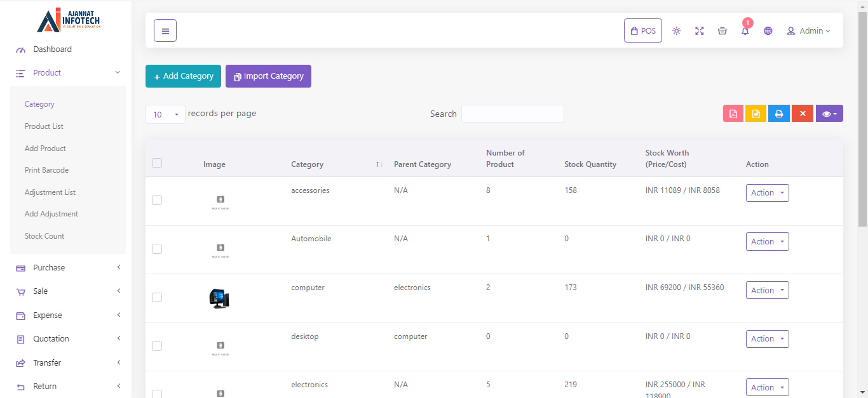Open Action dropdown for Automobile row
Screen dimensions: 868x398
point(767,241)
